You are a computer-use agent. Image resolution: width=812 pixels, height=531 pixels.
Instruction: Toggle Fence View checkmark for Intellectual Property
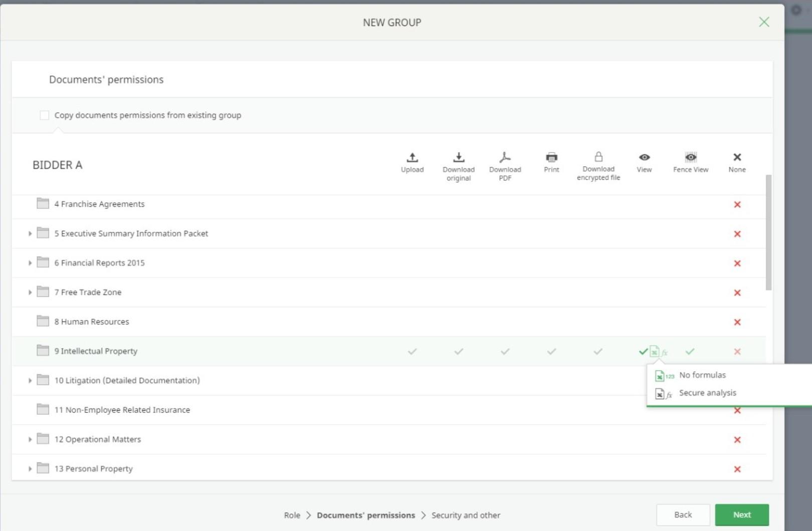690,352
